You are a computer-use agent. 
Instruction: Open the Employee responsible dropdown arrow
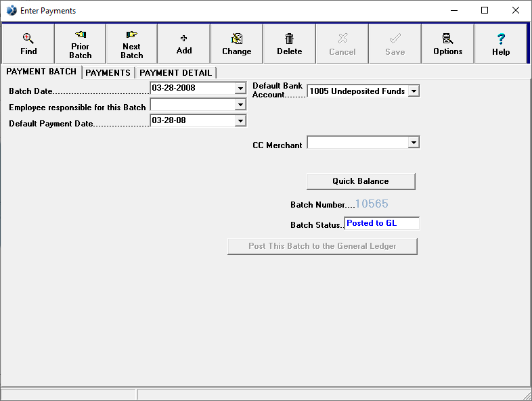[240, 105]
